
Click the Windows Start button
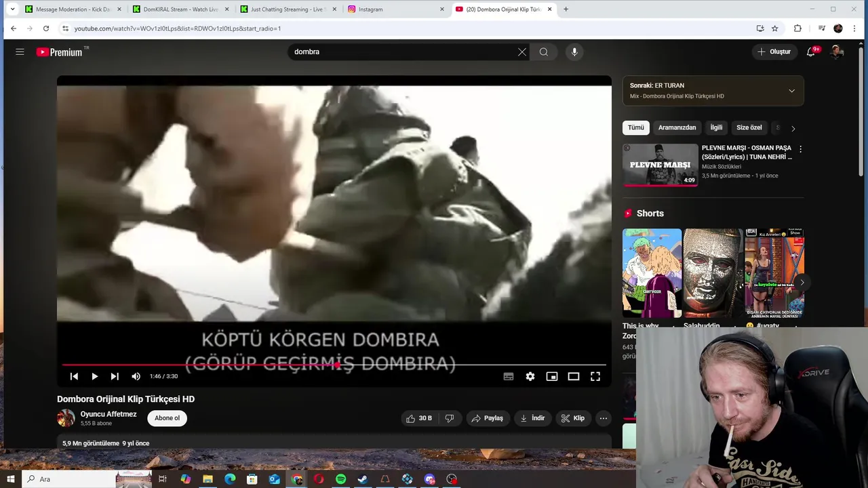pyautogui.click(x=11, y=479)
